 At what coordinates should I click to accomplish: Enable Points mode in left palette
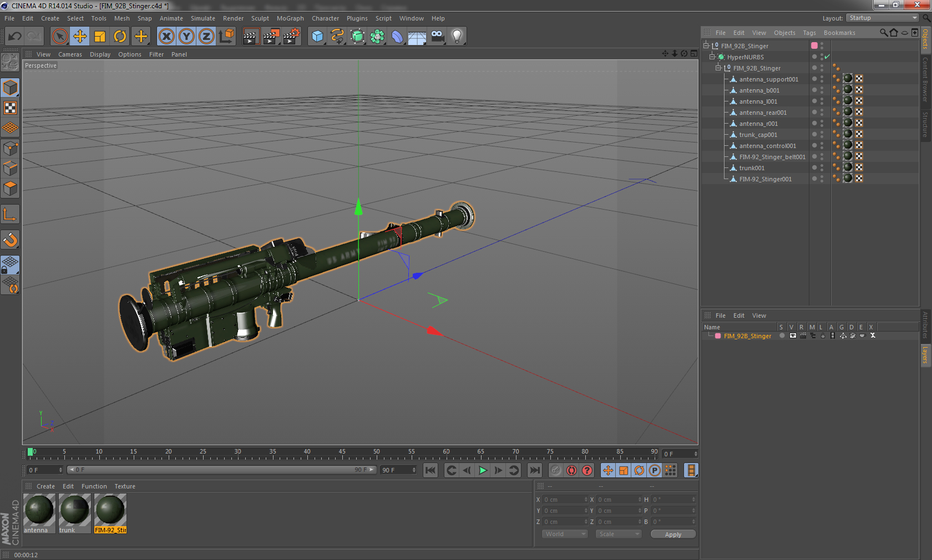tap(10, 149)
